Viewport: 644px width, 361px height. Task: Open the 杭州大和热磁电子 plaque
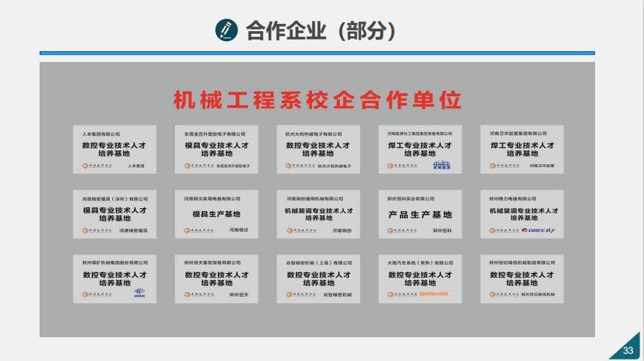coord(318,149)
